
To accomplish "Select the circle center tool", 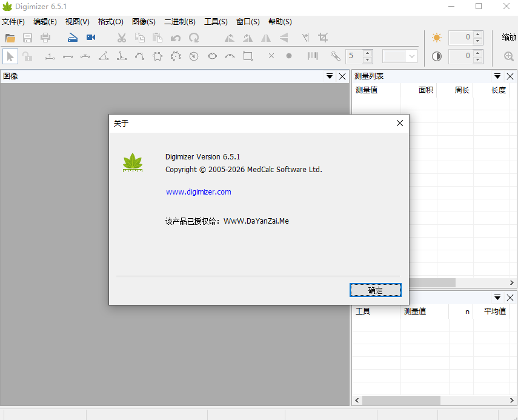I will [x=194, y=56].
